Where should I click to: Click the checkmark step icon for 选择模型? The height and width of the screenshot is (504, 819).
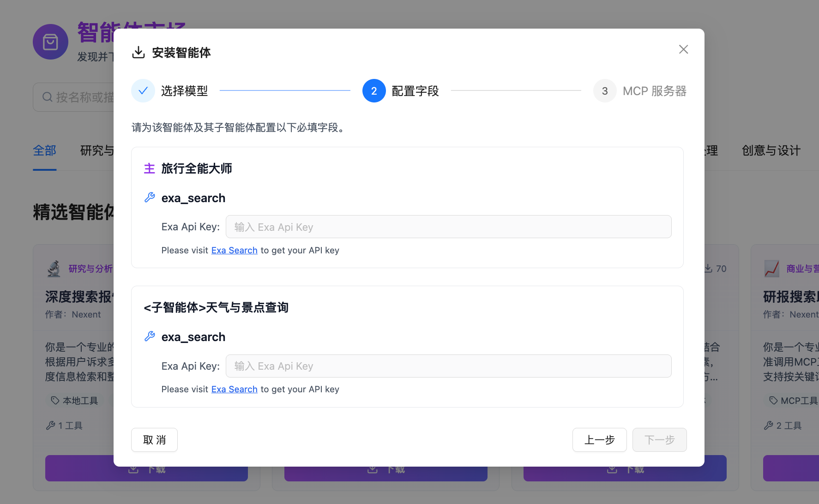143,91
